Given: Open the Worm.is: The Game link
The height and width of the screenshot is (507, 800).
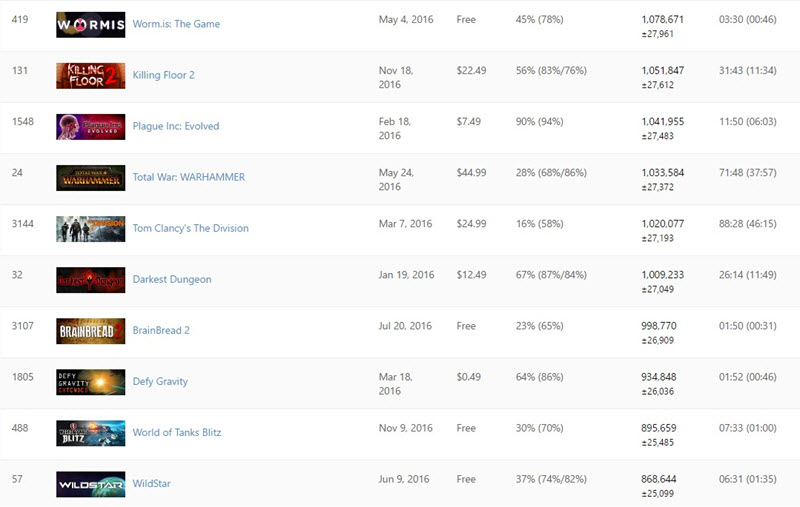Looking at the screenshot, I should [x=176, y=24].
